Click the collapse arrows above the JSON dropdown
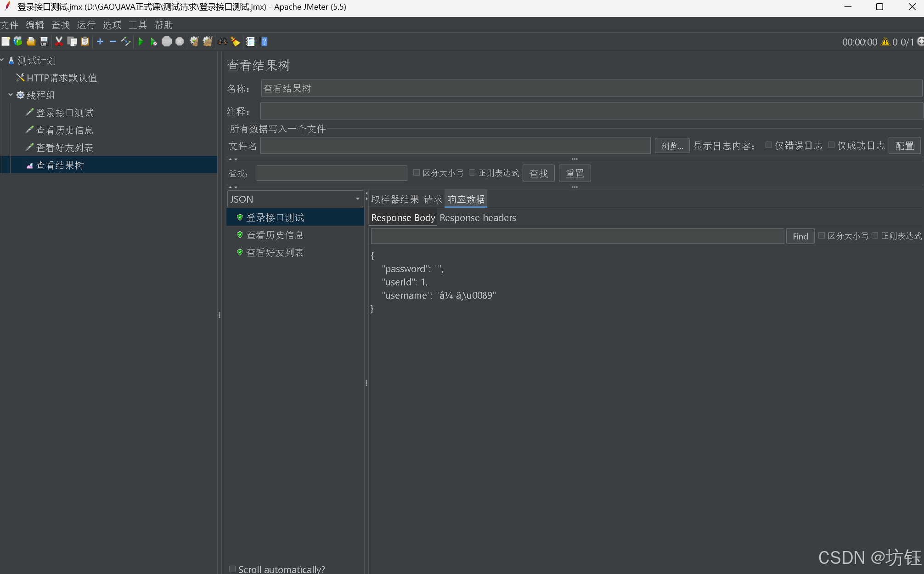924x574 pixels. tap(233, 187)
